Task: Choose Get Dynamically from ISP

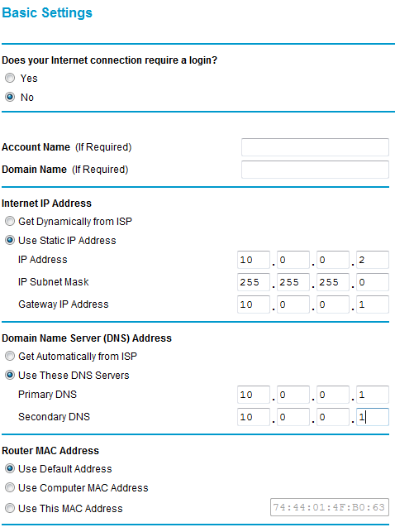Action: point(10,221)
